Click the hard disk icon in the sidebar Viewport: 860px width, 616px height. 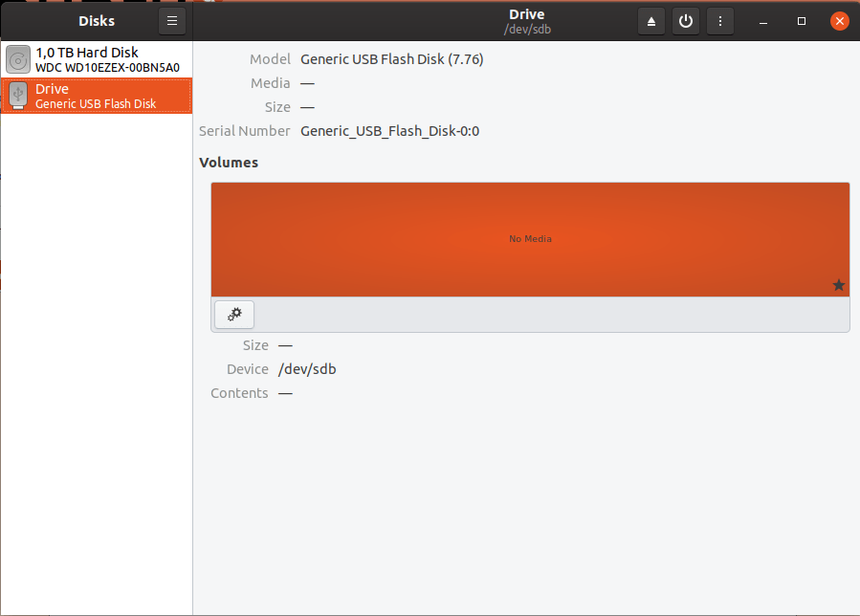pyautogui.click(x=17, y=58)
